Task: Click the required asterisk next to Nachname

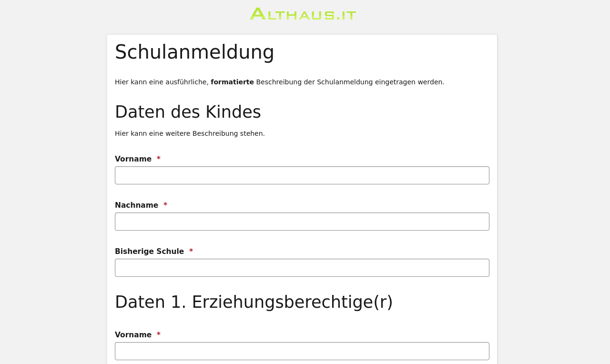Action: tap(165, 205)
